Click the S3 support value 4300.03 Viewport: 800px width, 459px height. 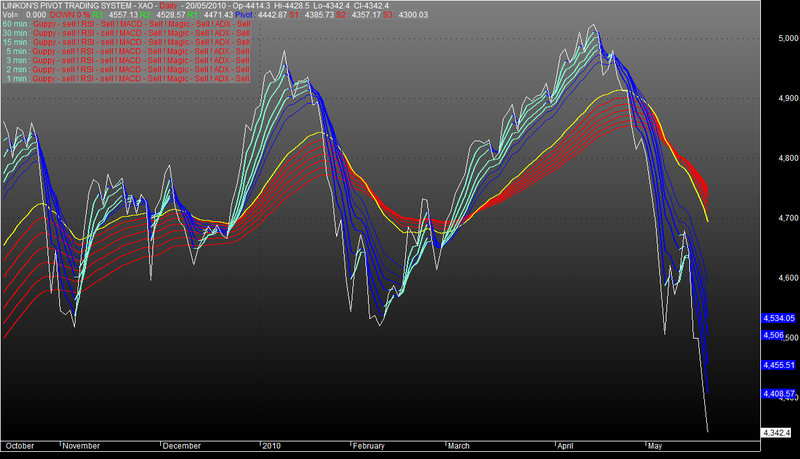point(413,15)
